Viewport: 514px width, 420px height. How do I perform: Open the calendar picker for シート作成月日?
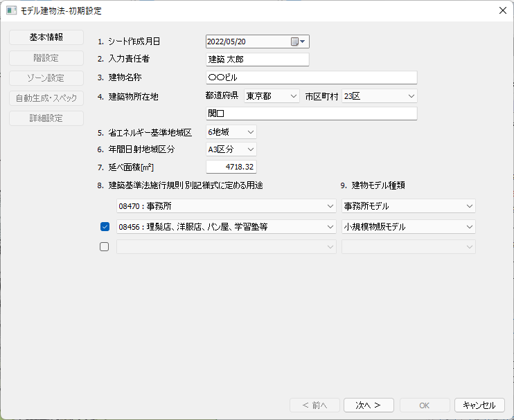(x=299, y=42)
